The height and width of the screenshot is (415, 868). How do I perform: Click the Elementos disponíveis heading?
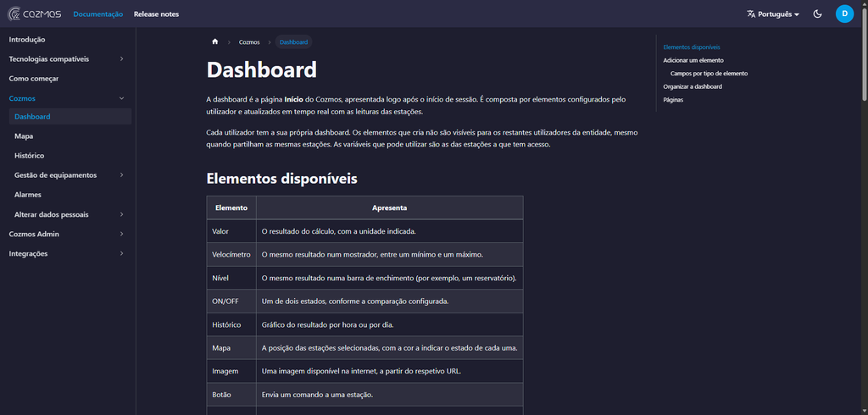click(x=281, y=179)
